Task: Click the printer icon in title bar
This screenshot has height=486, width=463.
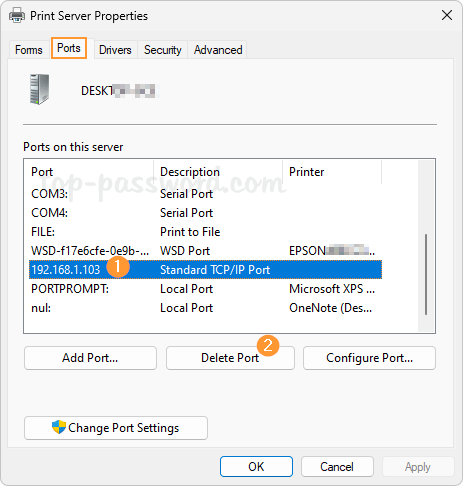Action: point(17,15)
